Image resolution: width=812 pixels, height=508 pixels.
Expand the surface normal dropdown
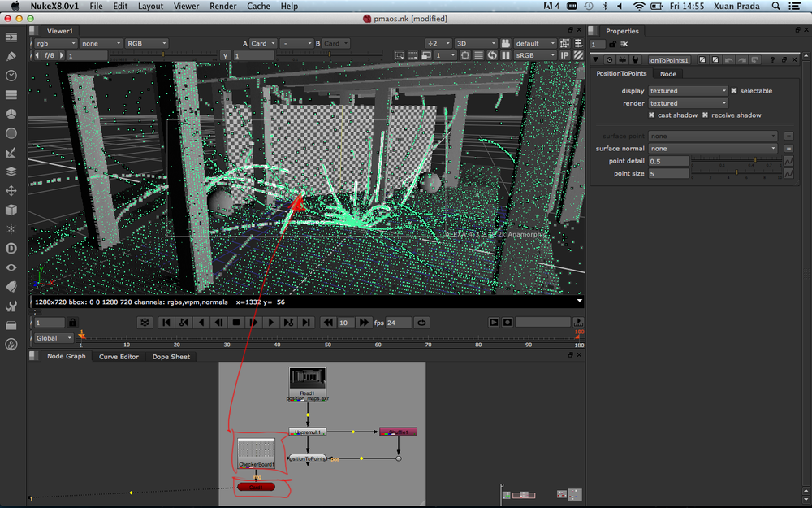pyautogui.click(x=712, y=149)
